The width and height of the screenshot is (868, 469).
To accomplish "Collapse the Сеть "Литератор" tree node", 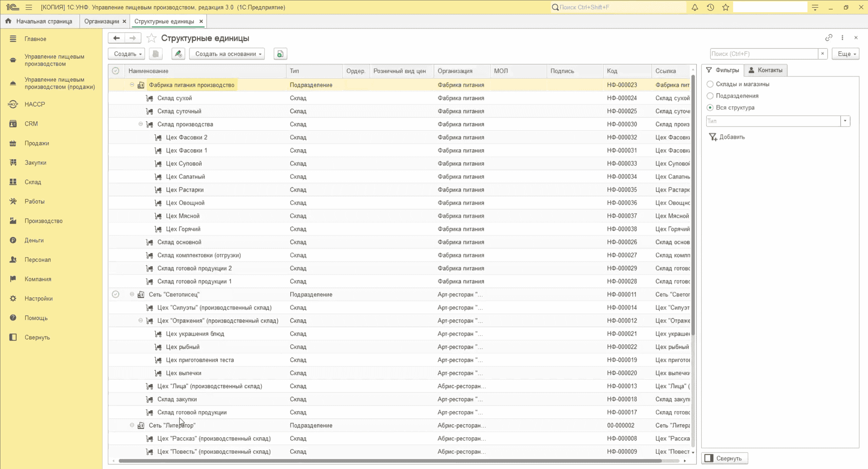I will tap(132, 425).
